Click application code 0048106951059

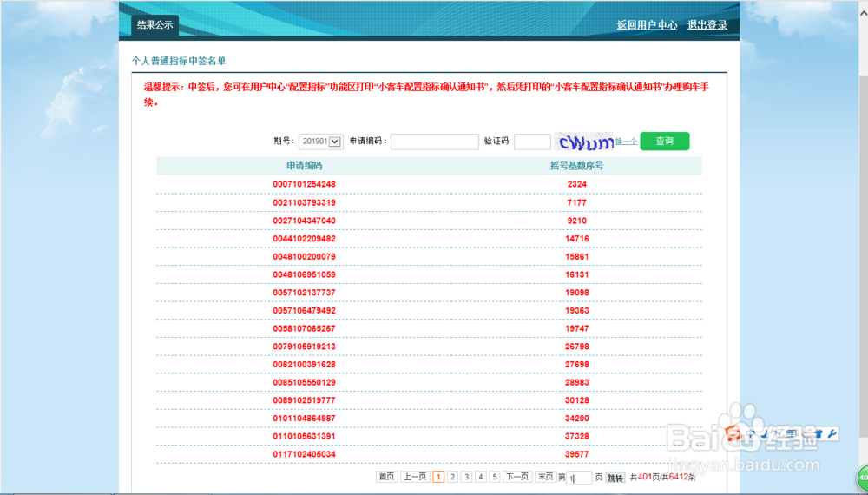pos(304,274)
